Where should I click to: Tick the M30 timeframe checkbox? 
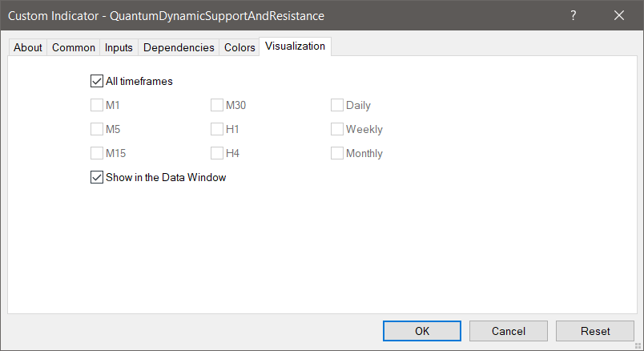(x=217, y=105)
